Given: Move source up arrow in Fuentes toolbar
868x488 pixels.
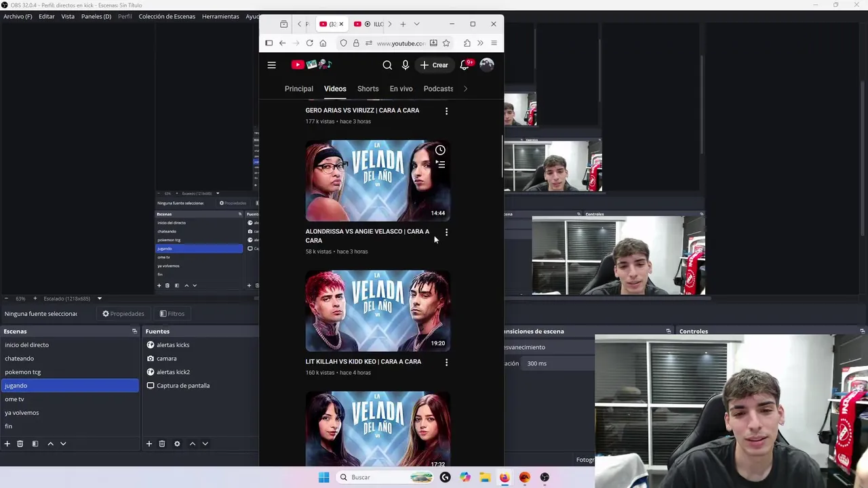Looking at the screenshot, I should click(x=192, y=444).
